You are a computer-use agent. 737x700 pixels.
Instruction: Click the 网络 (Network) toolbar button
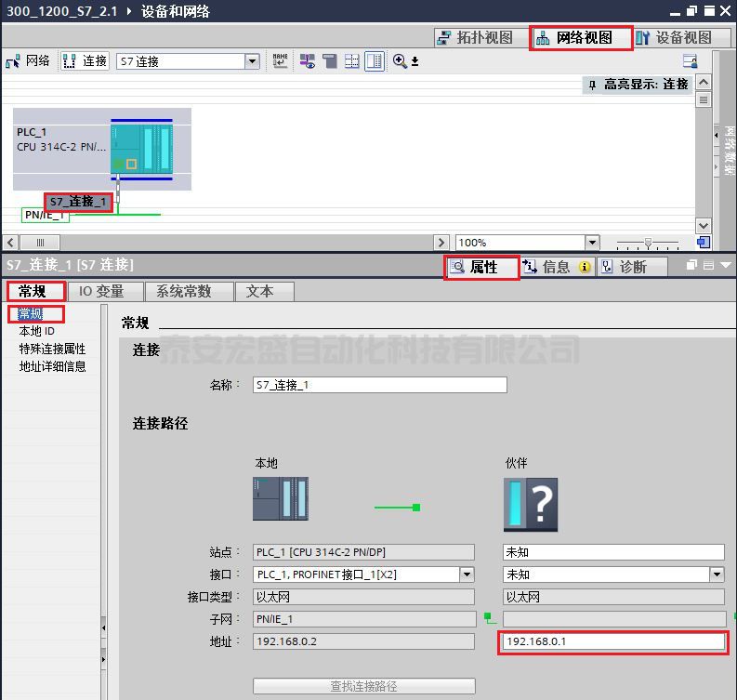tap(28, 61)
